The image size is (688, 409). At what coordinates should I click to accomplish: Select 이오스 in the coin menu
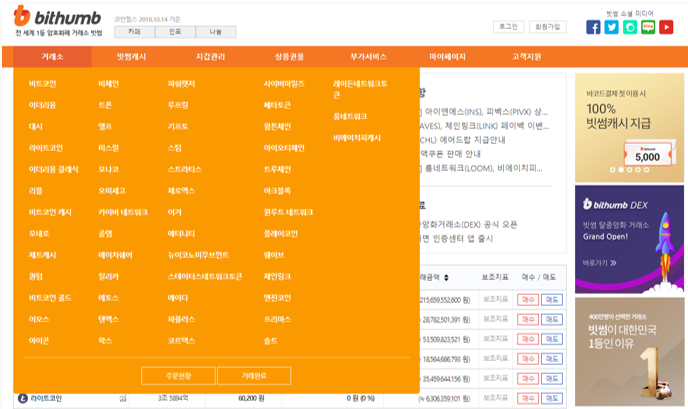tap(39, 319)
